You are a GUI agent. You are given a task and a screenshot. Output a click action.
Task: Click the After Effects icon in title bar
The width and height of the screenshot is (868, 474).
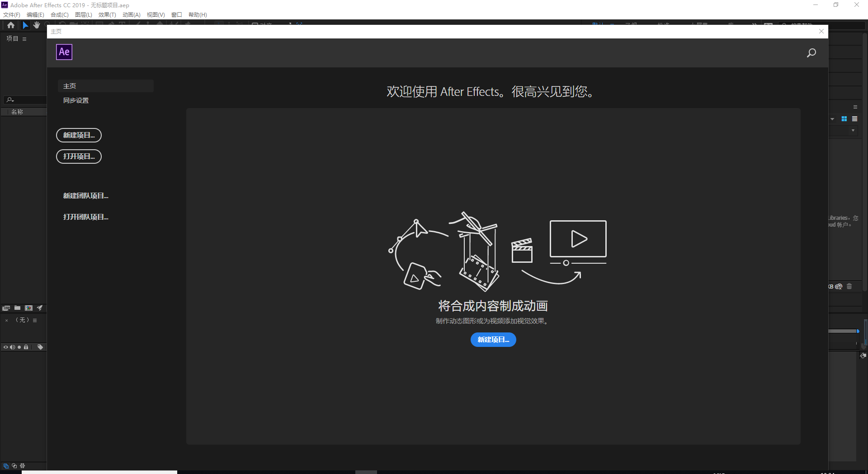pos(5,5)
